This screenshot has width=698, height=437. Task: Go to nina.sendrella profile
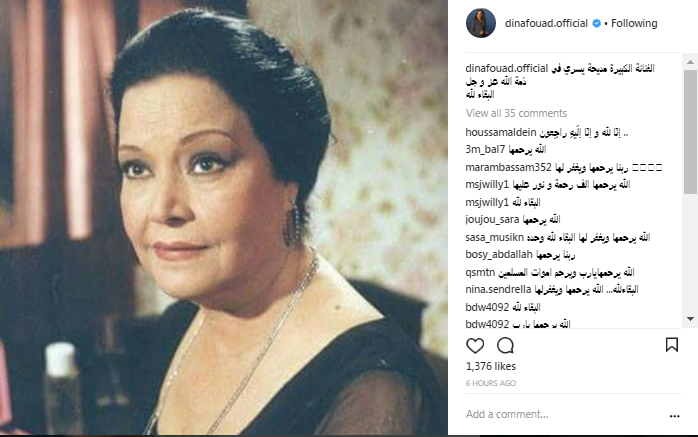[498, 290]
